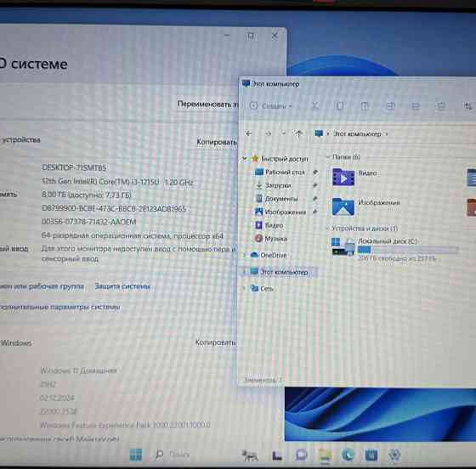Go up one level with the up arrow
This screenshot has height=469, width=476.
(x=298, y=133)
